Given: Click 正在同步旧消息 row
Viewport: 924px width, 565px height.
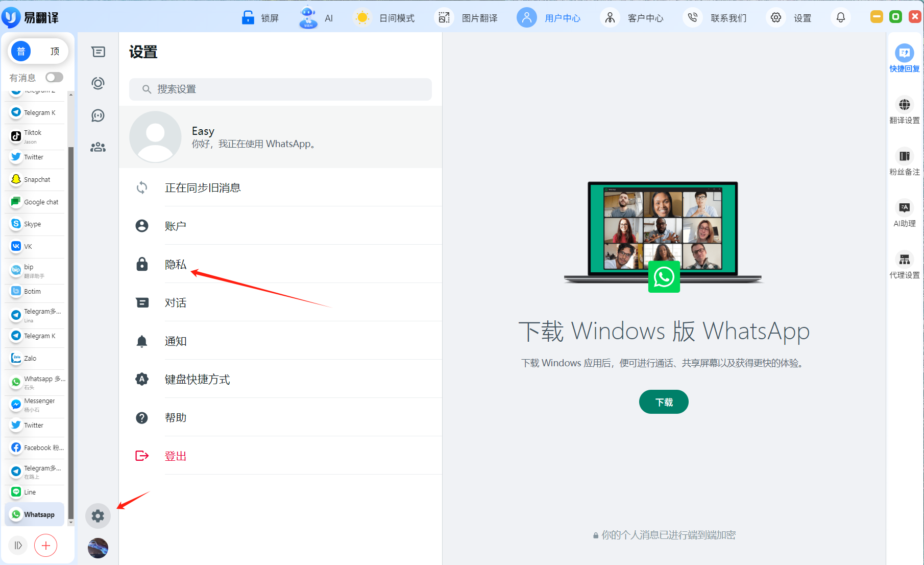Looking at the screenshot, I should pyautogui.click(x=280, y=187).
